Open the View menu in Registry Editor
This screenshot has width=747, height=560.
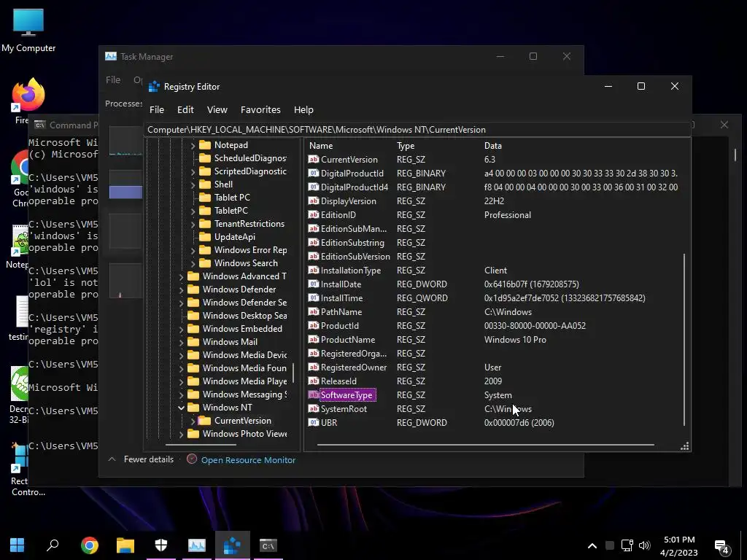pyautogui.click(x=217, y=109)
